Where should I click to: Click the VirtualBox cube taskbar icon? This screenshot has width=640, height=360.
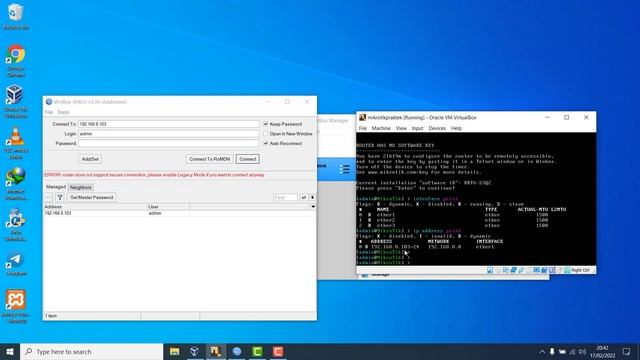coord(195,351)
